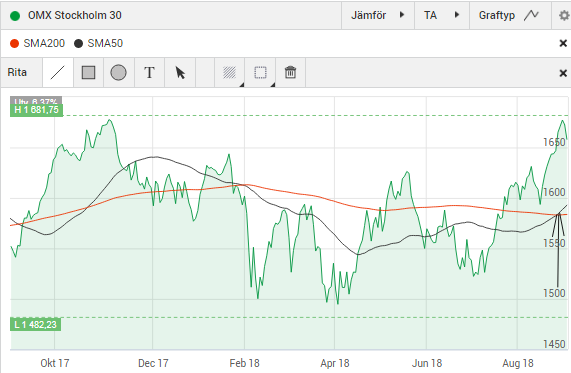Open chart settings gear icon
This screenshot has height=373, width=571.
click(x=563, y=15)
